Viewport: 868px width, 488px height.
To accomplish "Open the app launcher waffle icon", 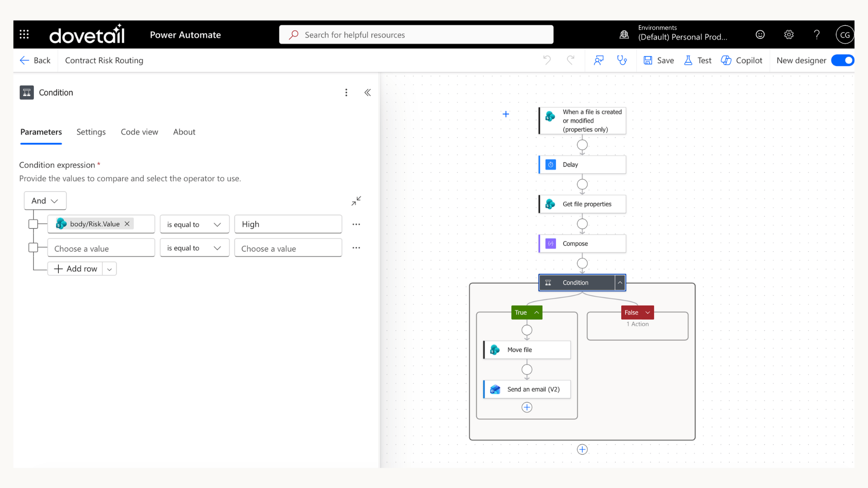I will click(x=24, y=34).
